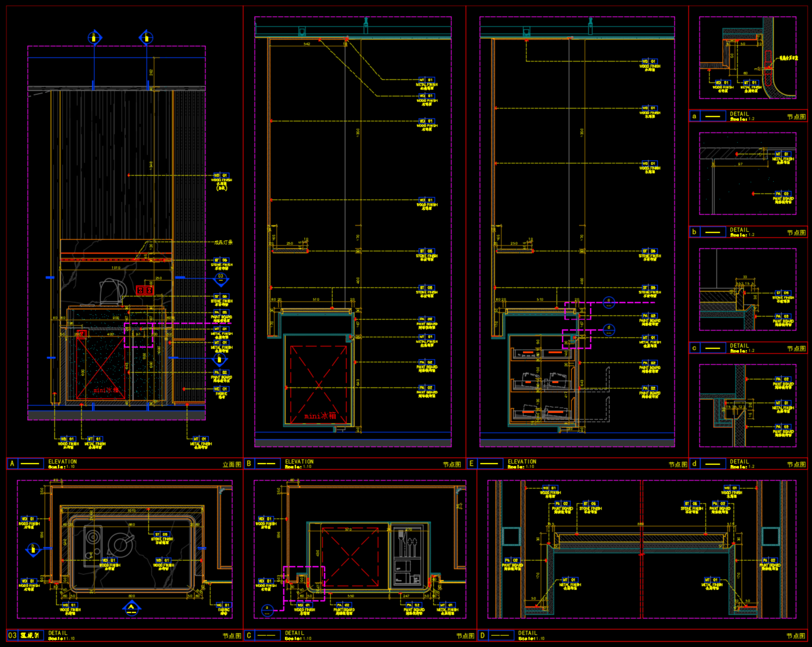Select the 成品灯条 annotation label

pos(223,242)
